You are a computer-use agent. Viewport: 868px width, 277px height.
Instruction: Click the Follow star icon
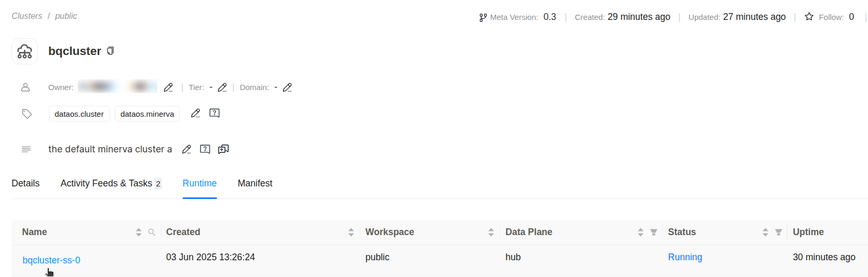coord(809,17)
